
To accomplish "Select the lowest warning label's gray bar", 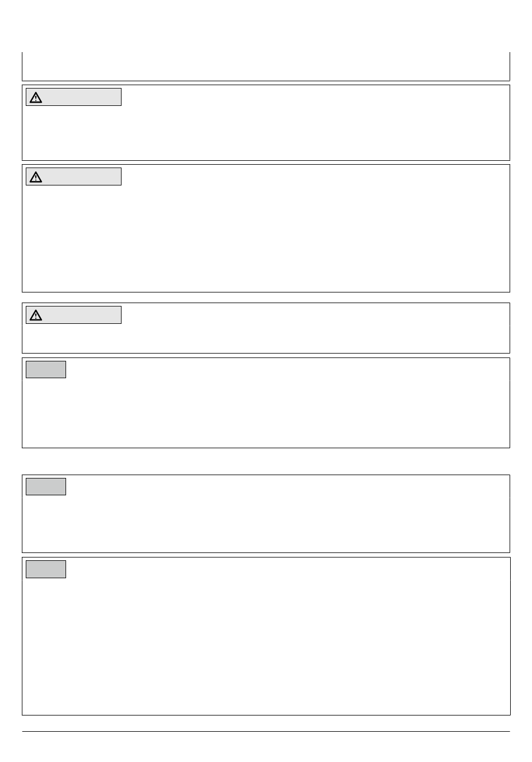I will tap(73, 315).
